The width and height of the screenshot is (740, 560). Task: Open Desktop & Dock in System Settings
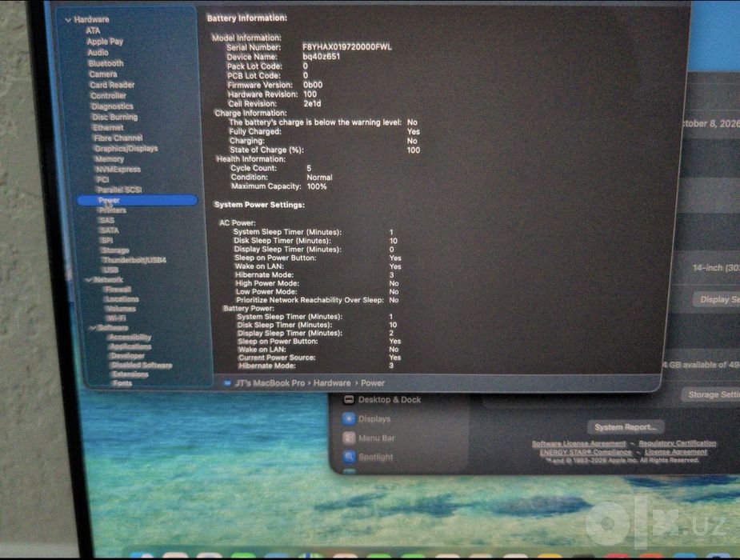pos(390,399)
